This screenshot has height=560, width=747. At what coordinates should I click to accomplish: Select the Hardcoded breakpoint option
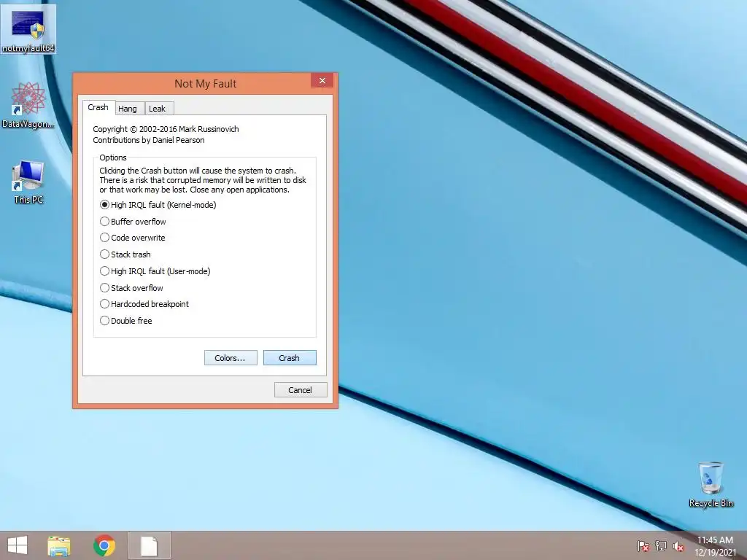tap(144, 304)
